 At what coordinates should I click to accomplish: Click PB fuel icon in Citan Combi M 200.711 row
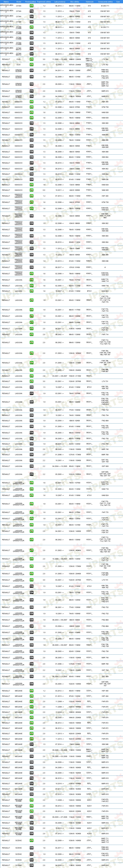click(31, 27)
